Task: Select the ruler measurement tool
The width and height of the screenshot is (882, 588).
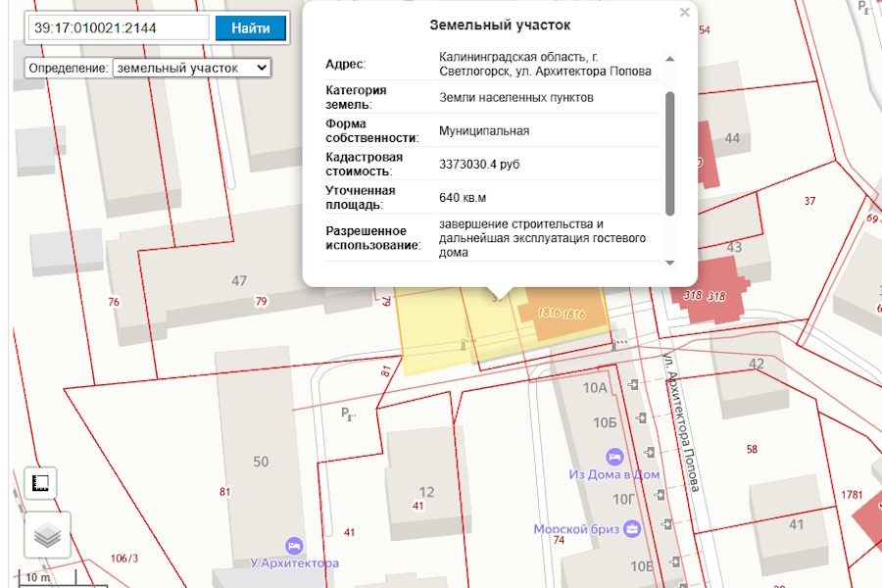Action: [40, 483]
